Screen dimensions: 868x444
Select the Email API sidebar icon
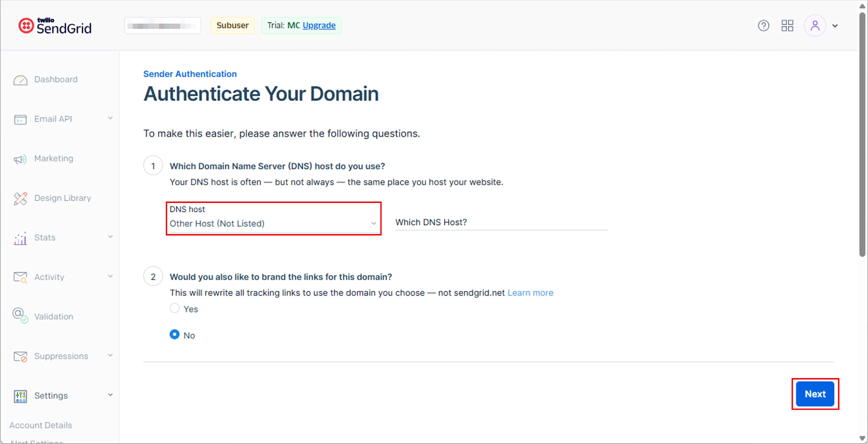click(20, 119)
